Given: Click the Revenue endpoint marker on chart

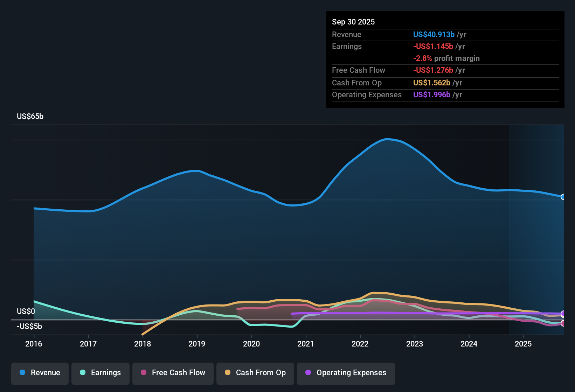Looking at the screenshot, I should (563, 197).
